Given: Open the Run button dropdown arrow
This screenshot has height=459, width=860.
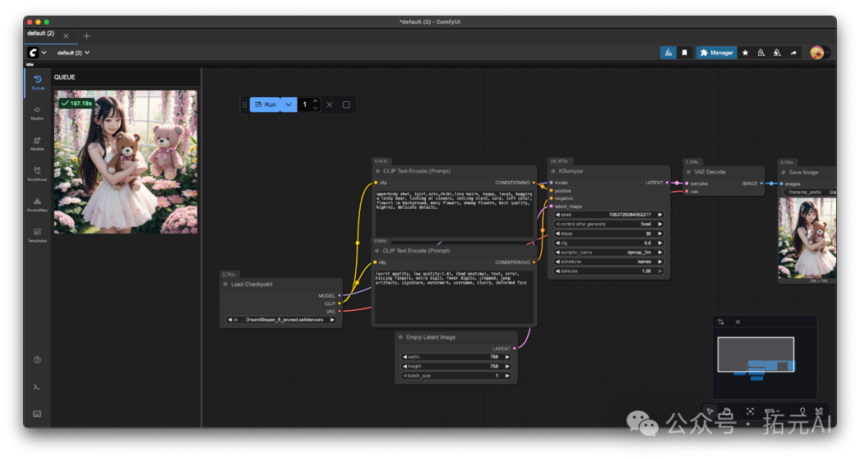Looking at the screenshot, I should tap(288, 104).
